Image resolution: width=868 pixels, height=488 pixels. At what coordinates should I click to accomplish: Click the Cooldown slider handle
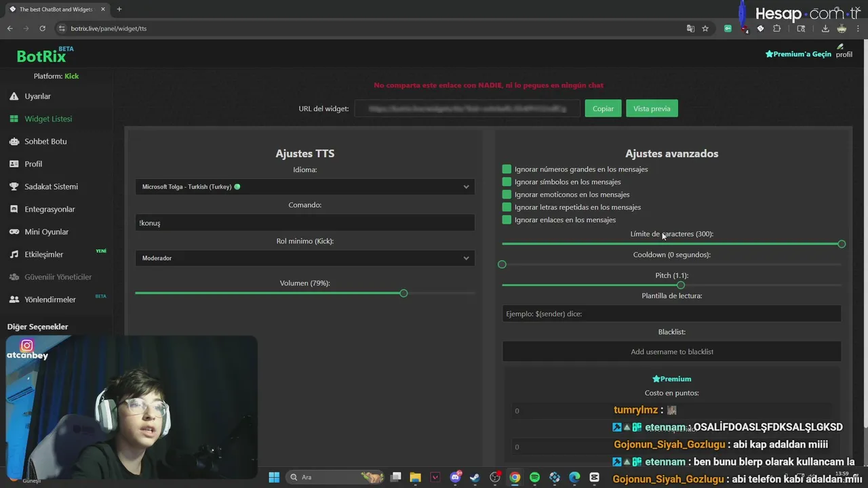coord(502,264)
